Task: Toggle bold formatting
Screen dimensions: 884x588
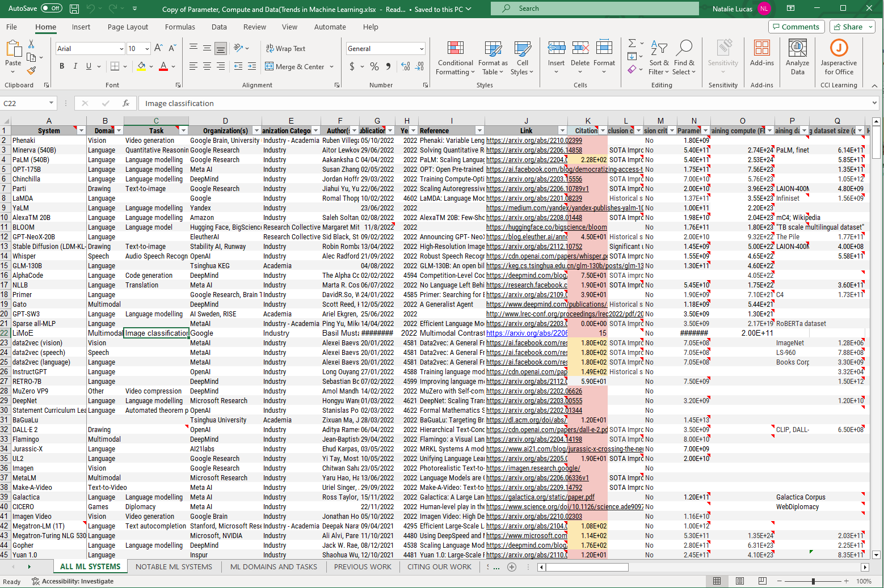Action: pyautogui.click(x=62, y=66)
